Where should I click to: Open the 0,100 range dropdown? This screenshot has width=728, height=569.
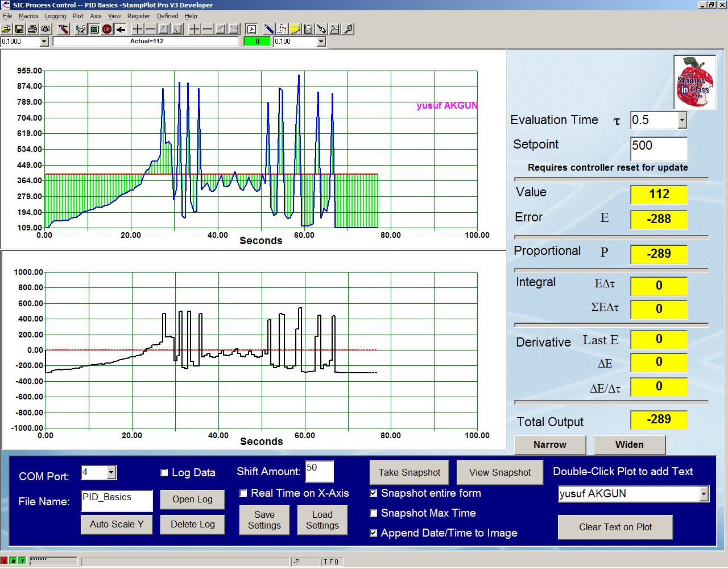[x=321, y=42]
